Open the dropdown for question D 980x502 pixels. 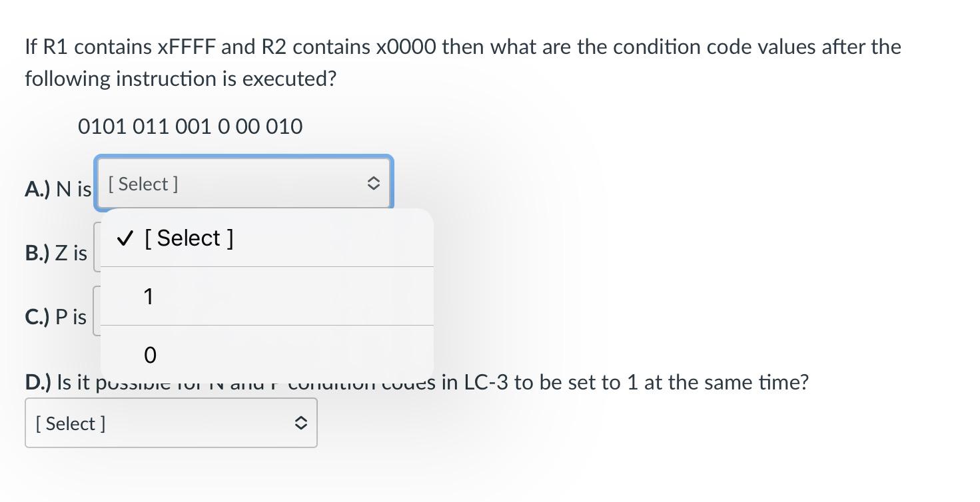[x=171, y=423]
